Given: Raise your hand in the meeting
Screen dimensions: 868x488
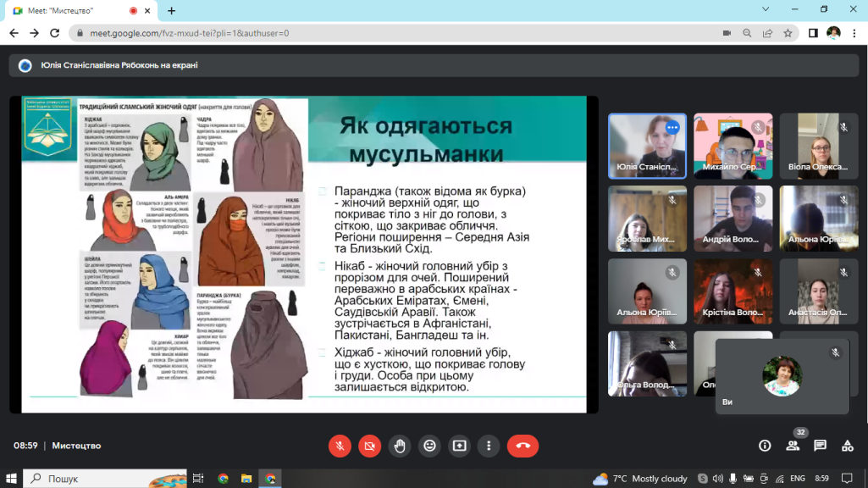Looking at the screenshot, I should (400, 446).
